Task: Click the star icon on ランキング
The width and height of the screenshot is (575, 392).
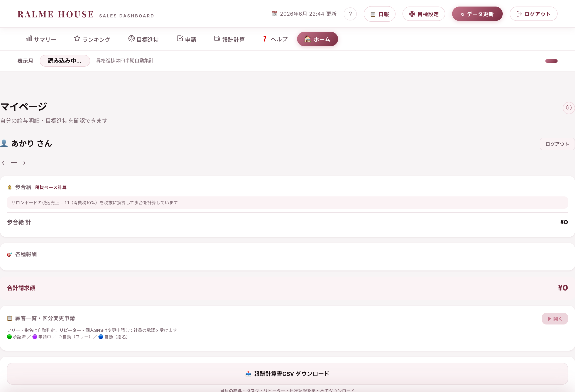Action: (77, 38)
